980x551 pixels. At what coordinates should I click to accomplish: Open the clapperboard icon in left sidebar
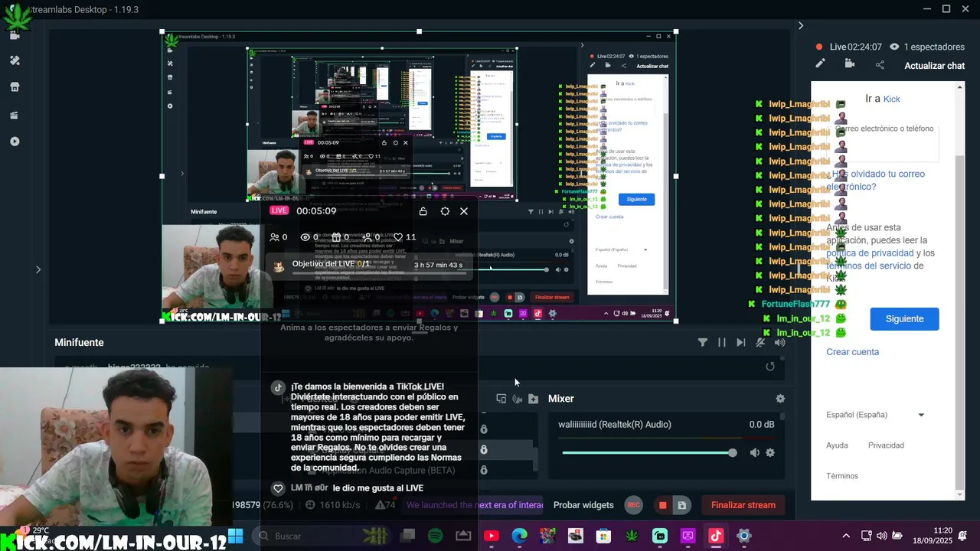[15, 115]
